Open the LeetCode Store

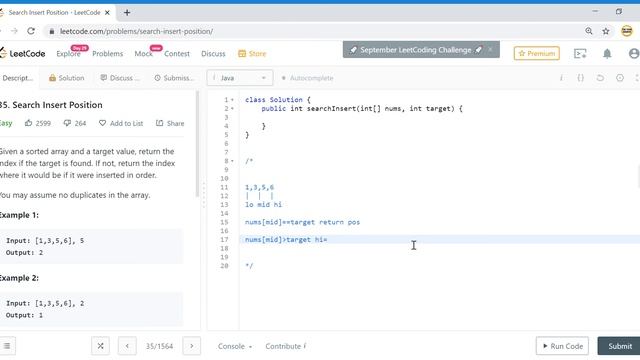point(252,53)
